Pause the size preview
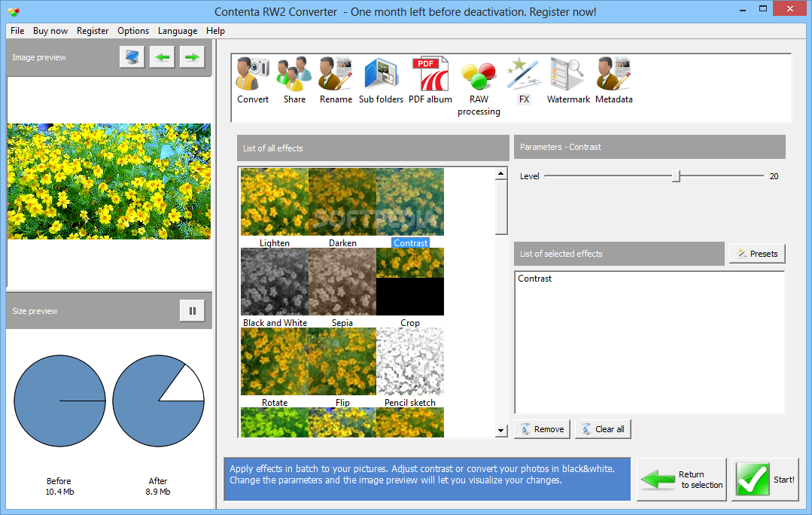Screen dimensions: 812x515 click(192, 311)
